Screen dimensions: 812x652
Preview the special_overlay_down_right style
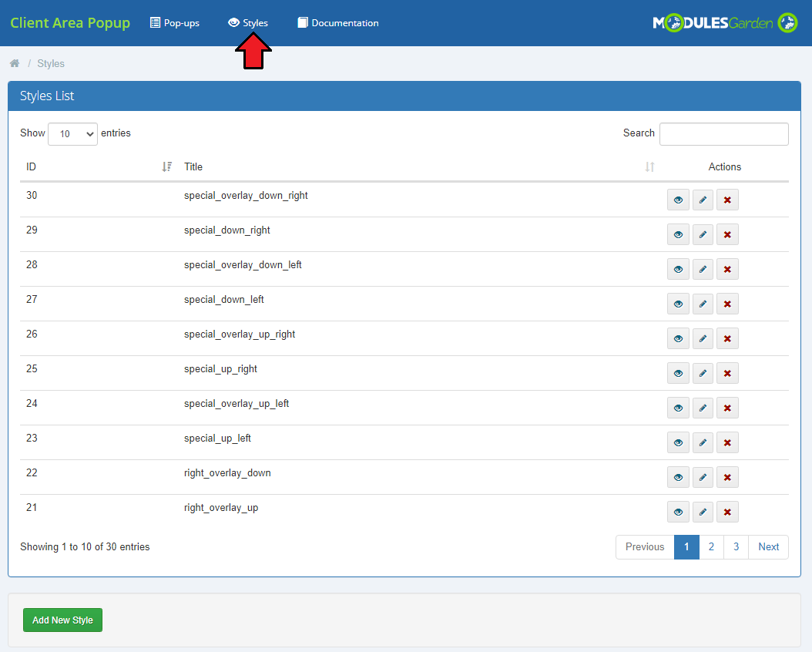coord(678,200)
